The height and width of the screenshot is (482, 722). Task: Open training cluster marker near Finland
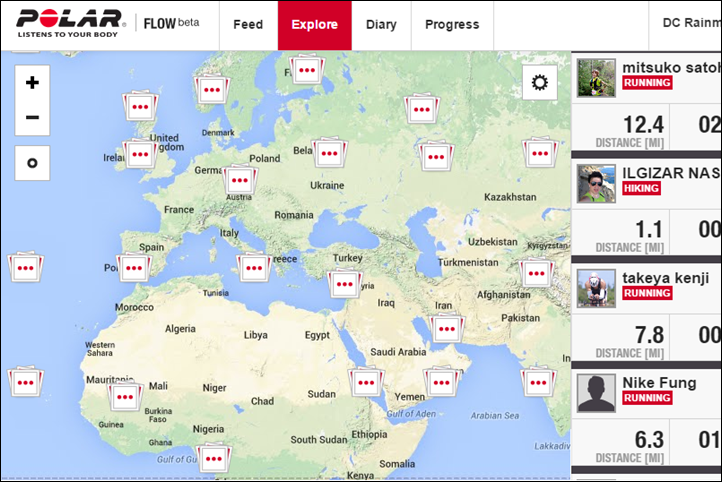pos(307,70)
